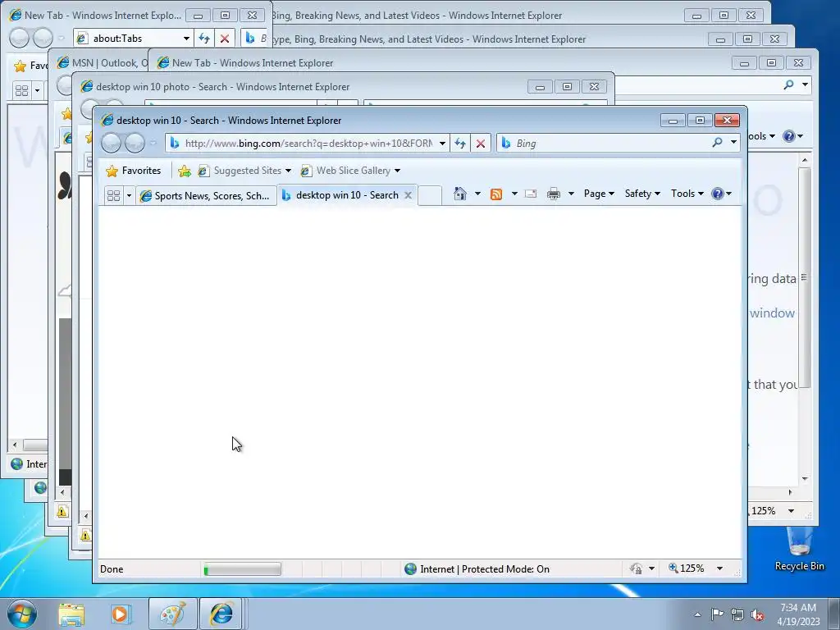Close the desktop win 10 - Search tab

click(x=409, y=195)
